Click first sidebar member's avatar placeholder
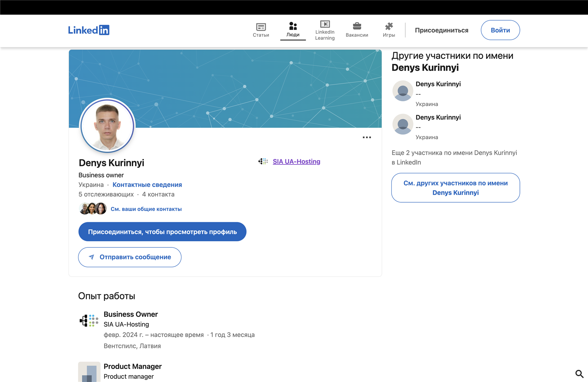Image resolution: width=588 pixels, height=382 pixels. [x=403, y=91]
